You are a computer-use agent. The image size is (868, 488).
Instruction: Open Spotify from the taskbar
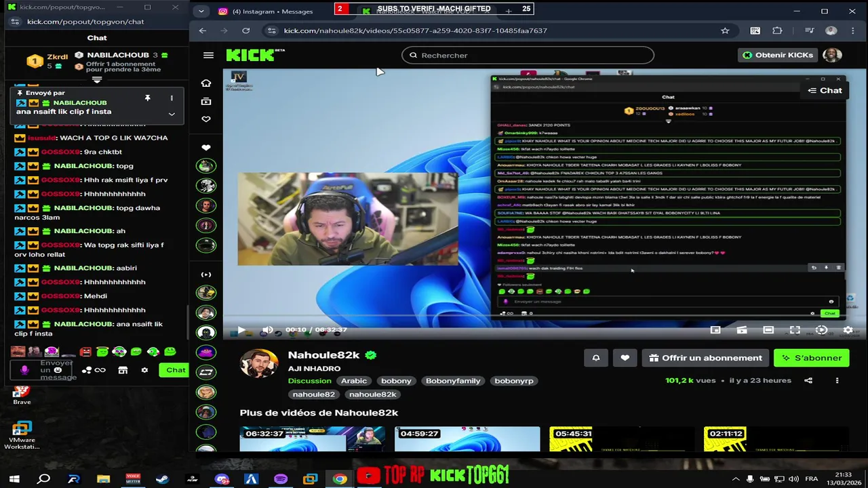(x=281, y=479)
